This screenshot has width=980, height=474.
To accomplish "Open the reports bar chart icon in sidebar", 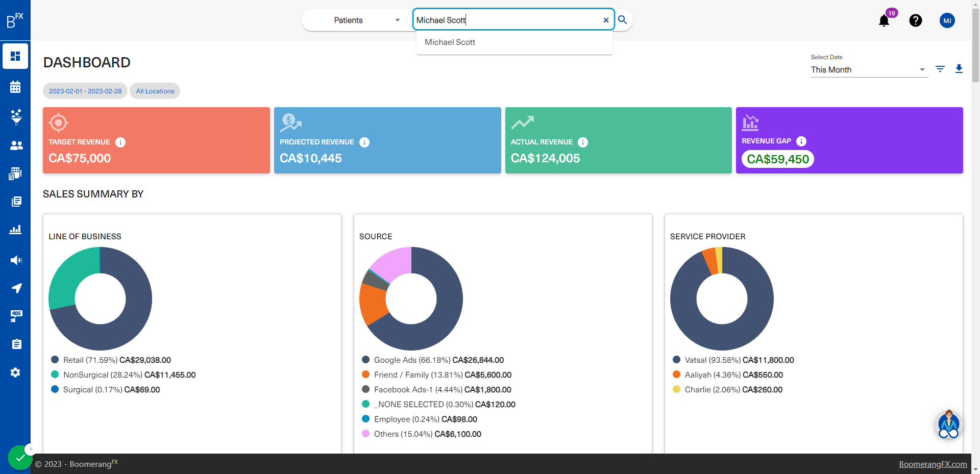I will click(x=15, y=230).
